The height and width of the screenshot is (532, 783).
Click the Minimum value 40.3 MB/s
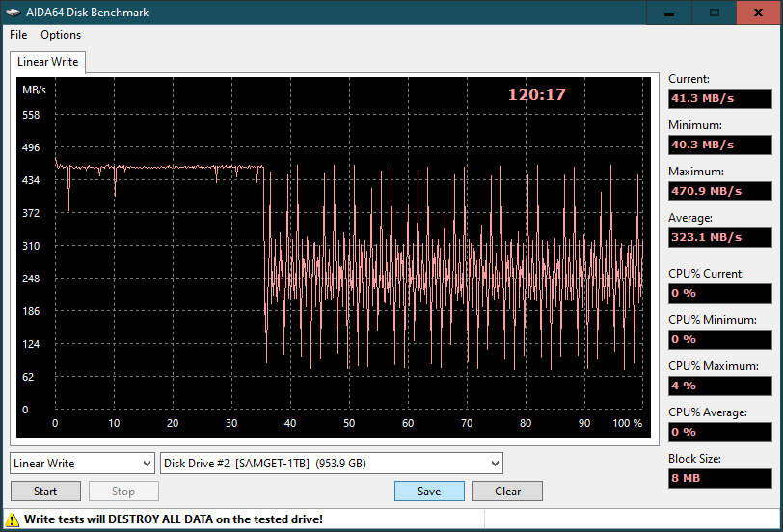coord(720,145)
